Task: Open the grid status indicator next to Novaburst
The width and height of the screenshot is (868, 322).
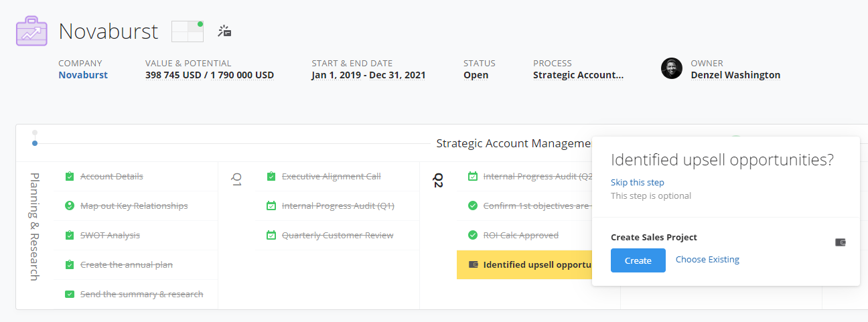Action: (188, 31)
